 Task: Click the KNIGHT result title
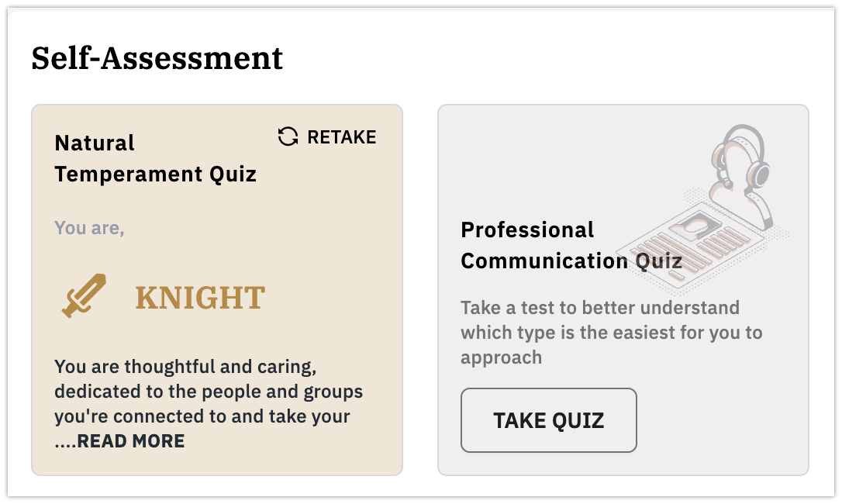coord(200,298)
